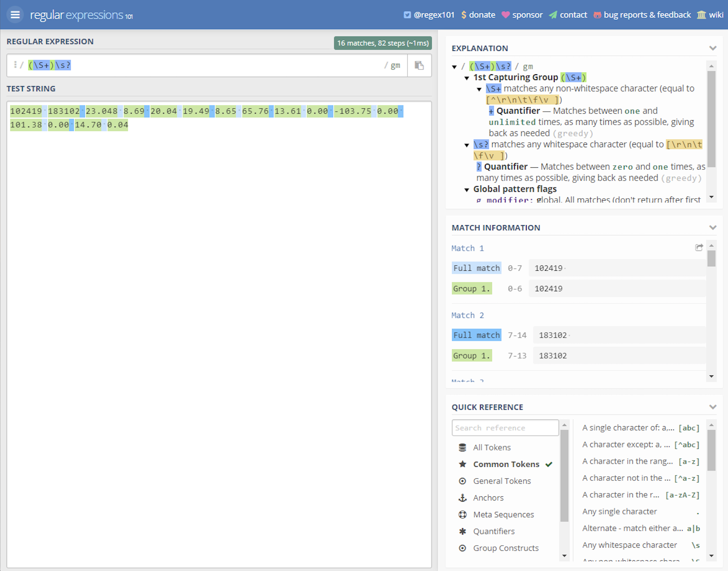Select Anchors category

pos(488,498)
